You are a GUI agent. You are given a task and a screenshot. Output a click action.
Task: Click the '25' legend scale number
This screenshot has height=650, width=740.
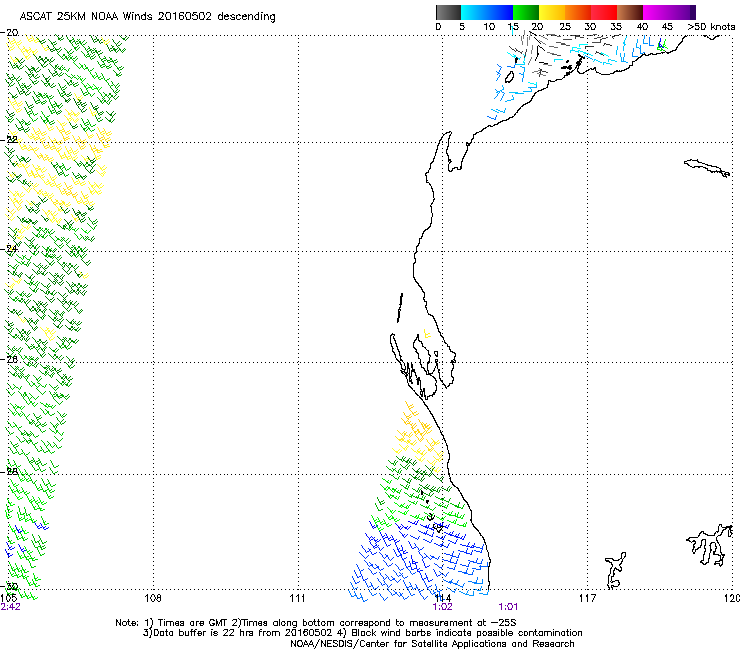pyautogui.click(x=564, y=26)
